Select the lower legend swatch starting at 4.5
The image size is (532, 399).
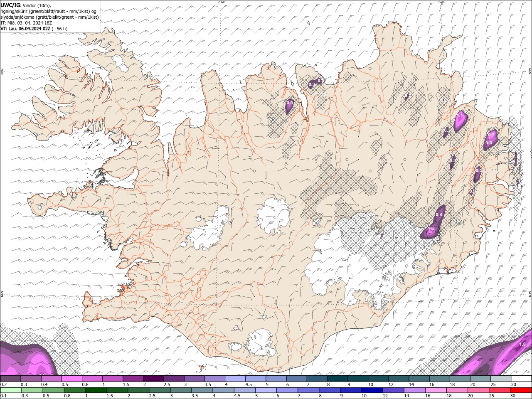pos(244,390)
